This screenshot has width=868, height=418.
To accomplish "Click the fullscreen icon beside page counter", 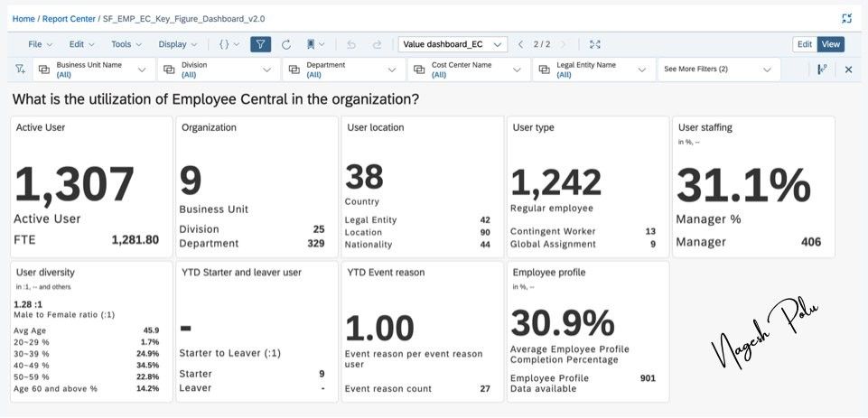I will (x=595, y=44).
